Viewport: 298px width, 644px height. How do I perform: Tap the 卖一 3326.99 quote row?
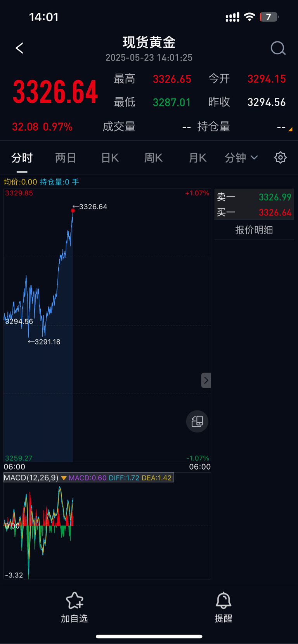pos(254,197)
